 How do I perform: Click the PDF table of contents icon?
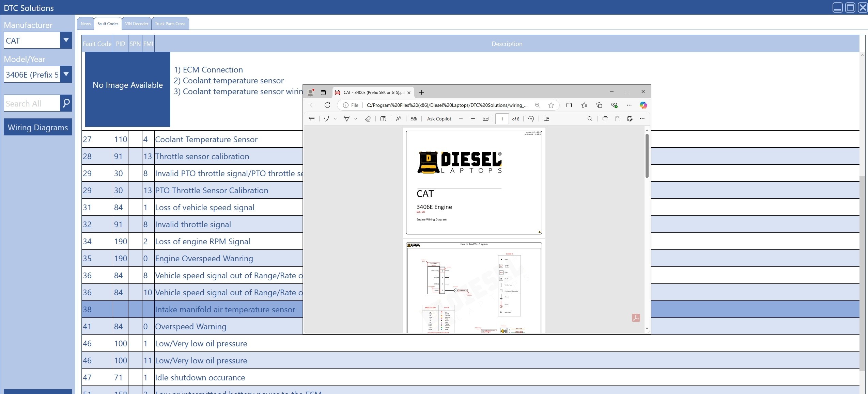(311, 119)
